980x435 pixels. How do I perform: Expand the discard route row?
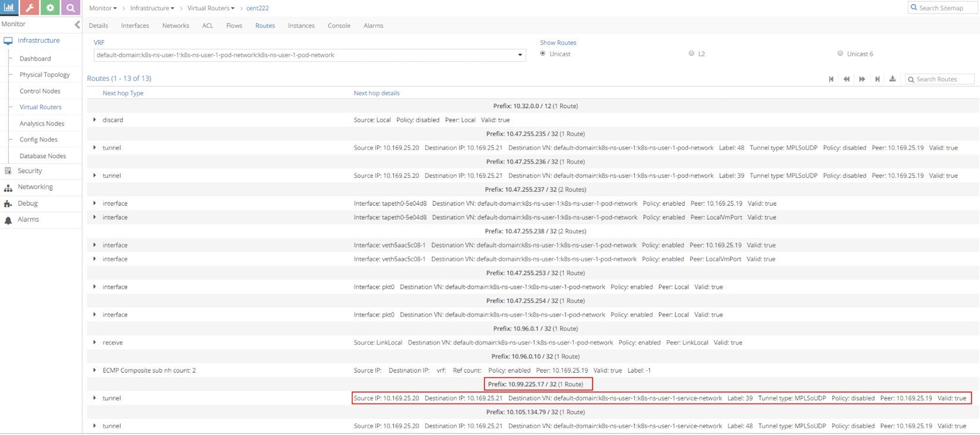pos(94,120)
